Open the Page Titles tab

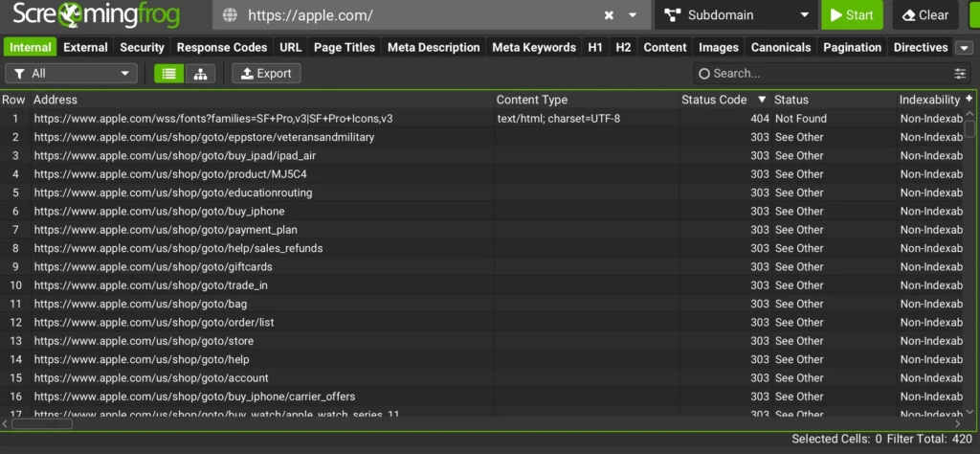[345, 47]
